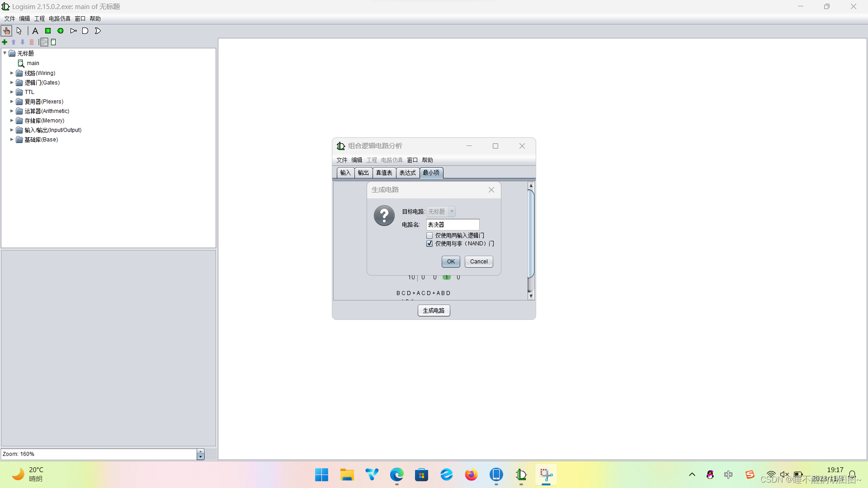Pick the NOT gate tool
This screenshot has height=488, width=868.
73,31
